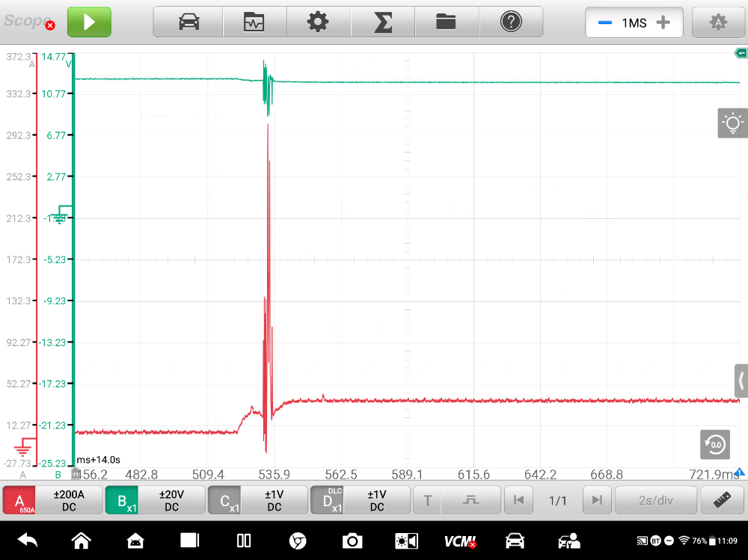Expand the right-side collapsed panel handle

click(741, 380)
